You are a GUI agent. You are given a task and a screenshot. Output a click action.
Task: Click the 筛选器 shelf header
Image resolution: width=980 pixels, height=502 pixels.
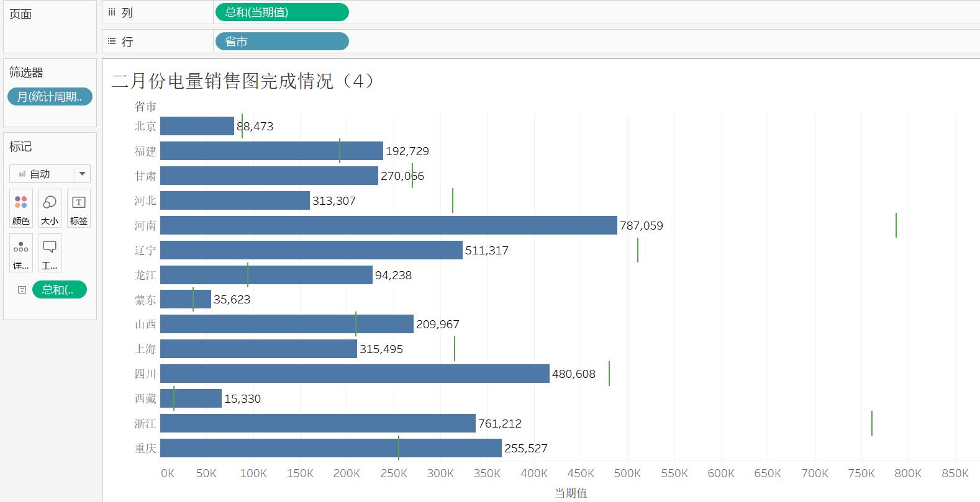click(26, 73)
